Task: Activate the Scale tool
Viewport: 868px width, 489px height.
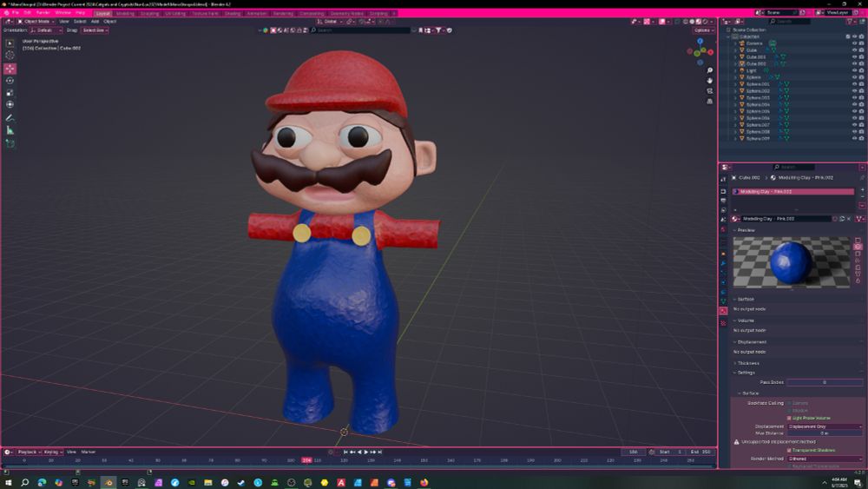Action: point(10,93)
